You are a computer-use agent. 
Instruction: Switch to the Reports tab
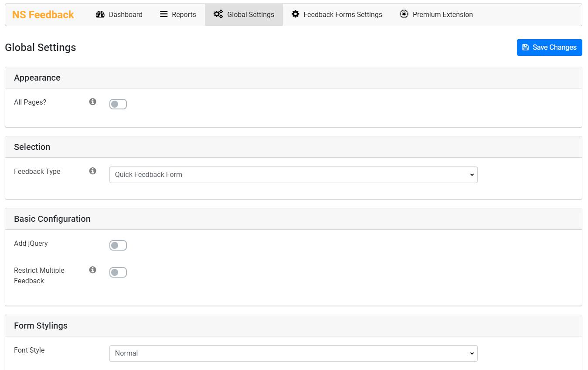[178, 15]
